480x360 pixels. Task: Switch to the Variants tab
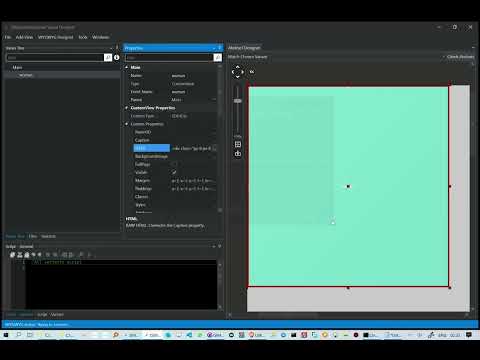coord(48,236)
